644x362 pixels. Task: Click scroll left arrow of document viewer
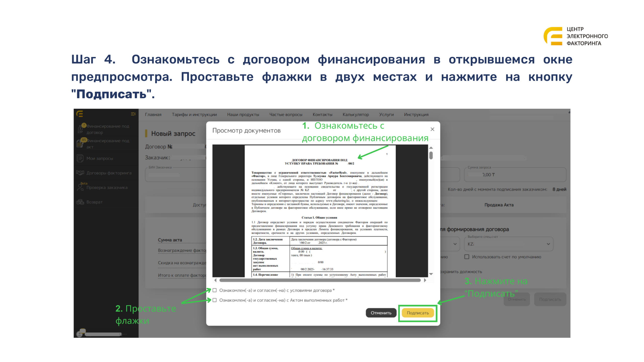click(x=215, y=280)
